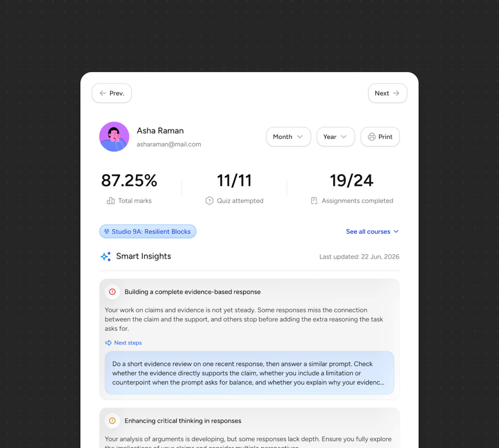Click the Next steps arrow icon
This screenshot has height=448, width=499.
pos(108,343)
